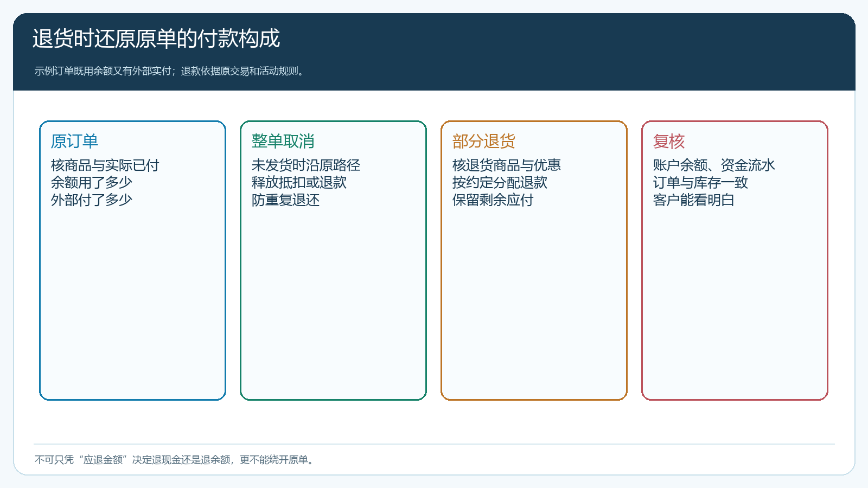Click the line 客户能看明白
This screenshot has width=868, height=488.
coord(693,200)
